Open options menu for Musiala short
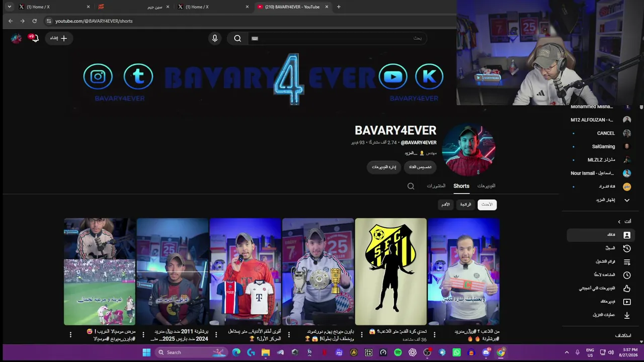Viewport: 644px width, 362px height. (x=70, y=335)
